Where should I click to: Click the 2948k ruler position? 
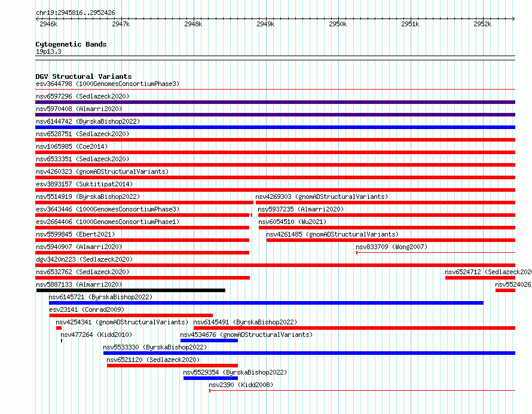[193, 24]
